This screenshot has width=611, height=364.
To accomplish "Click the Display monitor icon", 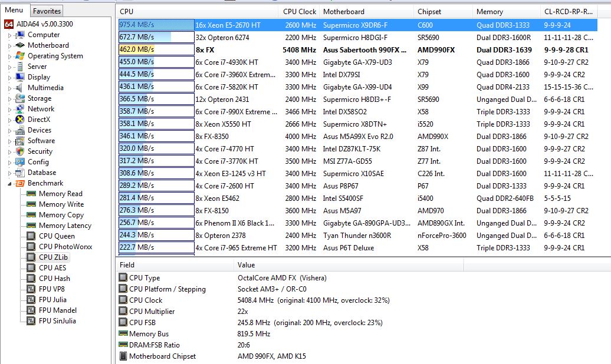I will point(20,77).
